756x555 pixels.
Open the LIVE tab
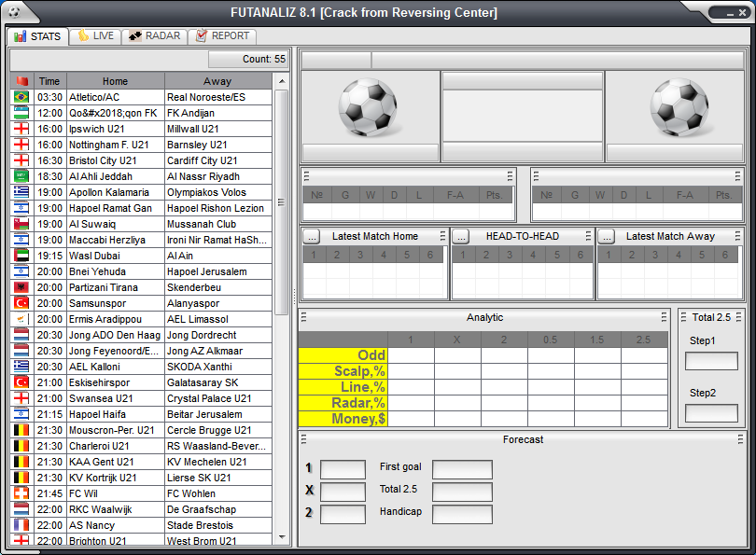(x=95, y=36)
